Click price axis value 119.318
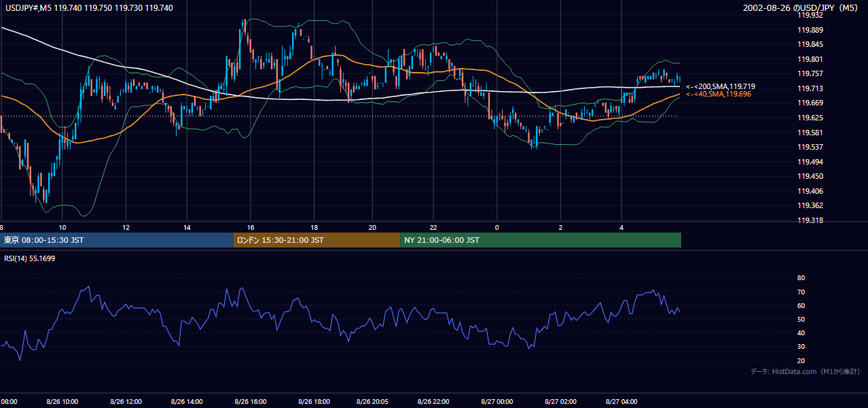868x408 pixels. [x=810, y=220]
